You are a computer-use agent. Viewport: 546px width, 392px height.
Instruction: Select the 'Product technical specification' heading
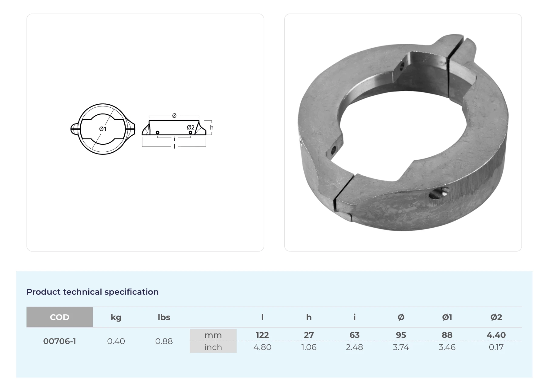[x=93, y=292]
